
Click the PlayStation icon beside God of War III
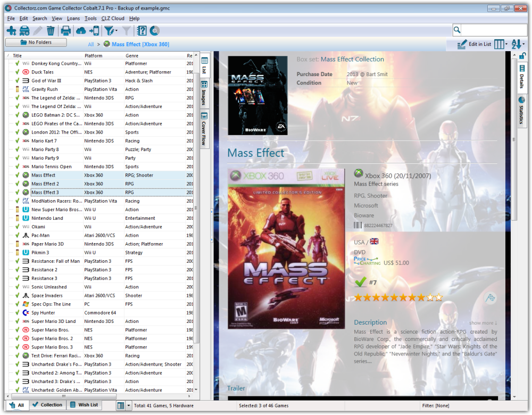coord(26,80)
